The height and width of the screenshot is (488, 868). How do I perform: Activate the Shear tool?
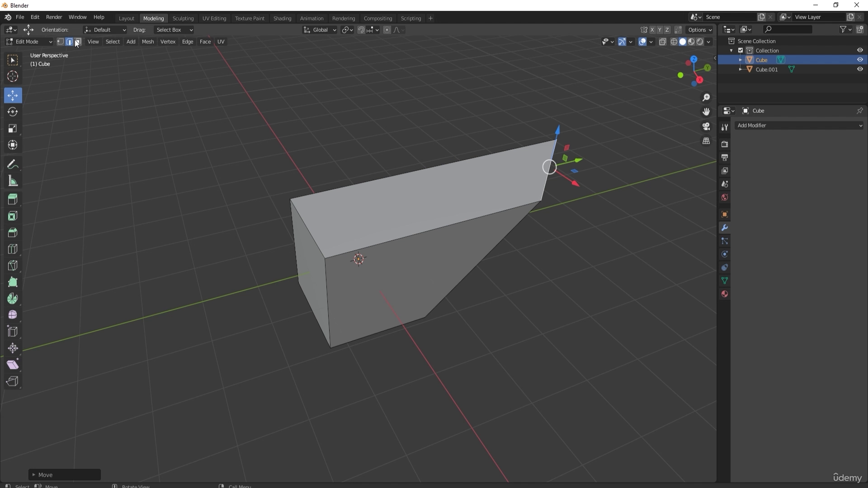pos(13,365)
